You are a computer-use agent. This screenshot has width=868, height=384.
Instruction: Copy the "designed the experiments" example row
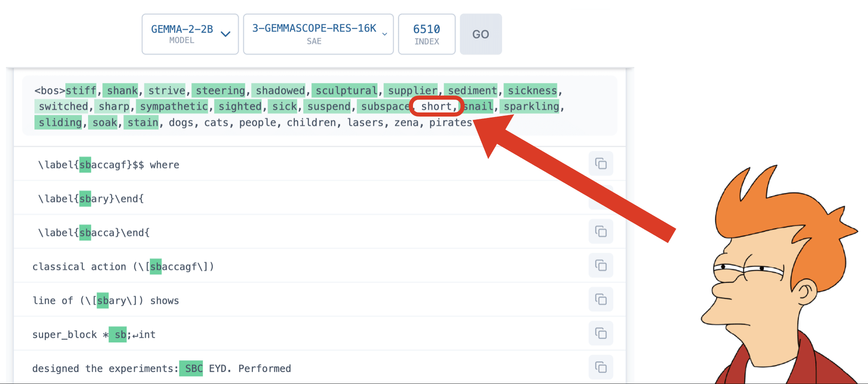pos(600,368)
